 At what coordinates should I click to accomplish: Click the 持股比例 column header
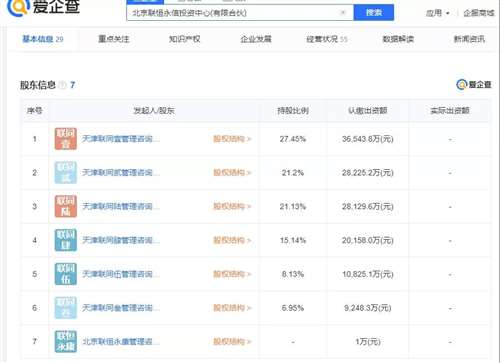point(293,110)
